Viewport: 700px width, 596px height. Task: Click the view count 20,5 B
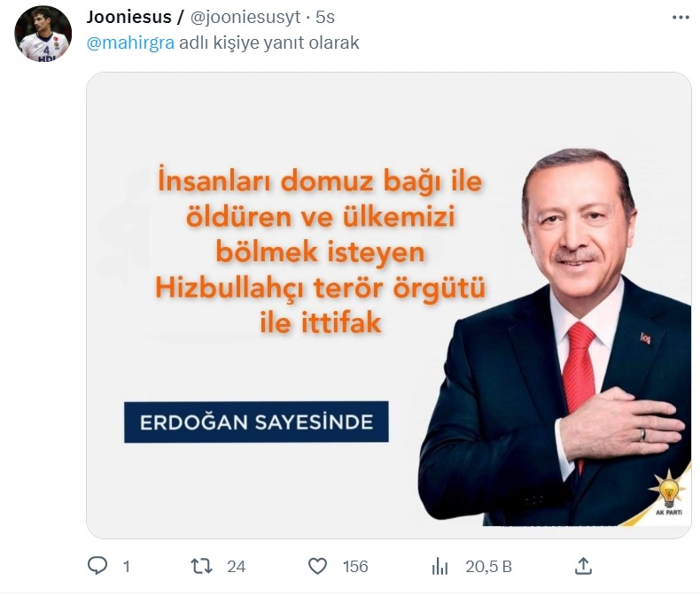[x=489, y=567]
